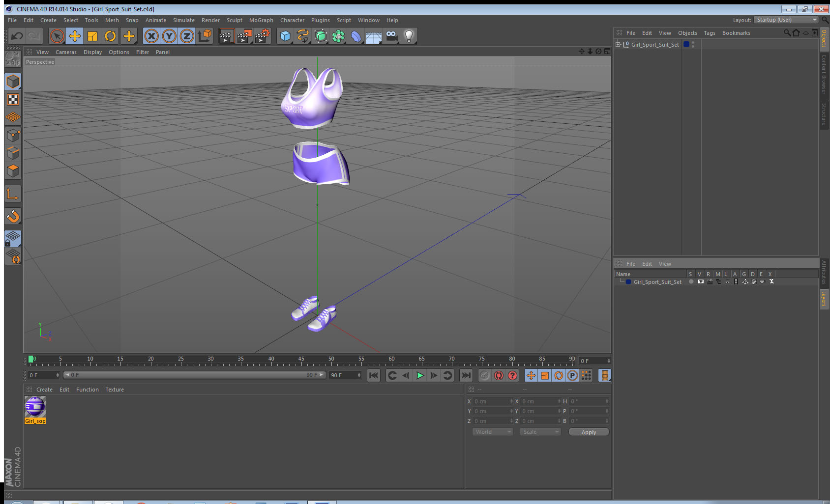This screenshot has width=830, height=504.
Task: Open the Layout dropdown showing Startup (User)
Action: pyautogui.click(x=786, y=20)
